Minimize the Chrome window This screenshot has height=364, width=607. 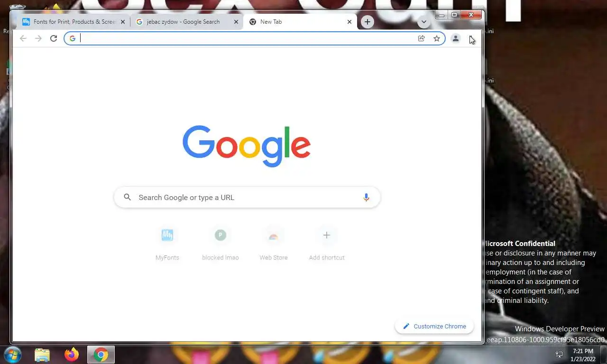[x=441, y=15]
